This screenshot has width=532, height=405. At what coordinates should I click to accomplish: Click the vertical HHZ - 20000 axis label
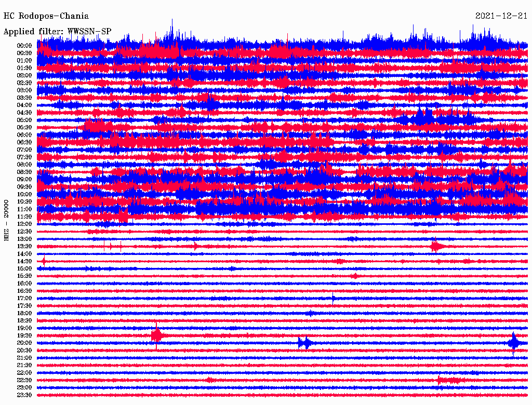pyautogui.click(x=6, y=220)
